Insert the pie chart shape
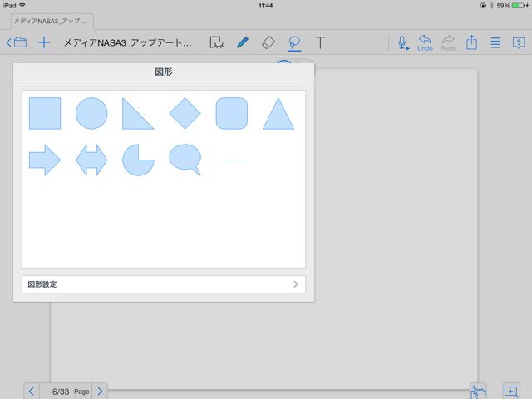The height and width of the screenshot is (399, 532). pos(138,160)
